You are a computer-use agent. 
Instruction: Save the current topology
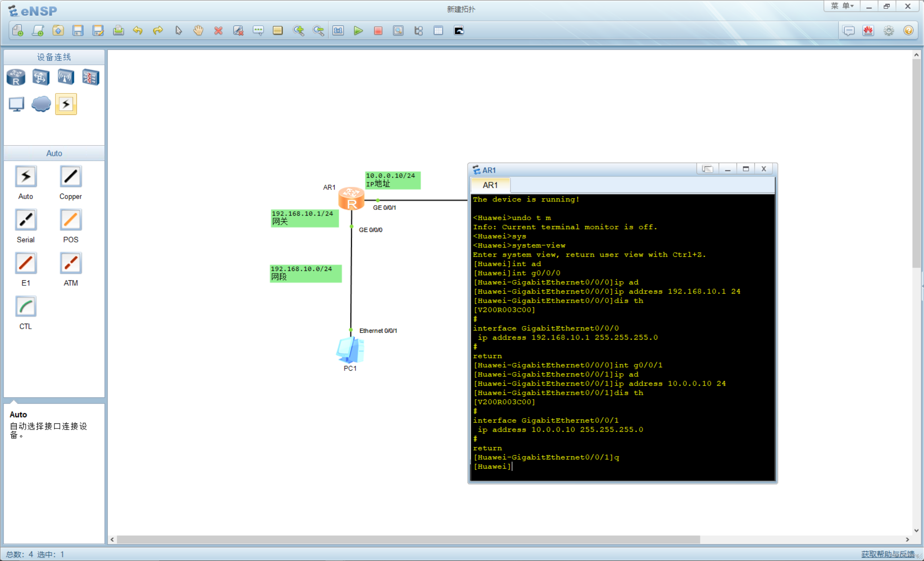[x=78, y=30]
